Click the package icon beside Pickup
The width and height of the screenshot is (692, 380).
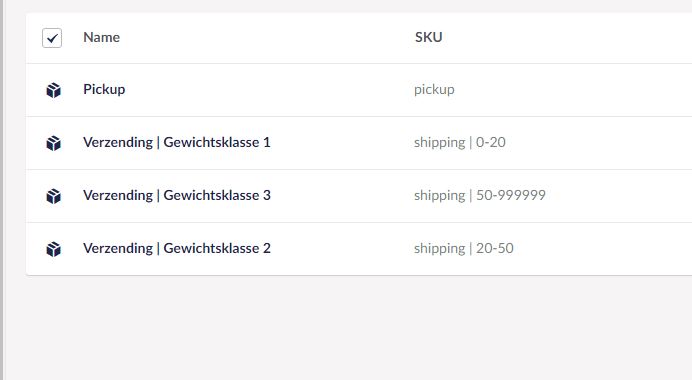coord(53,90)
